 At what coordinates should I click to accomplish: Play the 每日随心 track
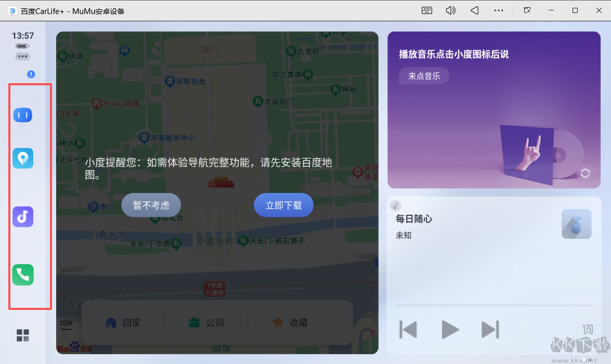click(450, 329)
